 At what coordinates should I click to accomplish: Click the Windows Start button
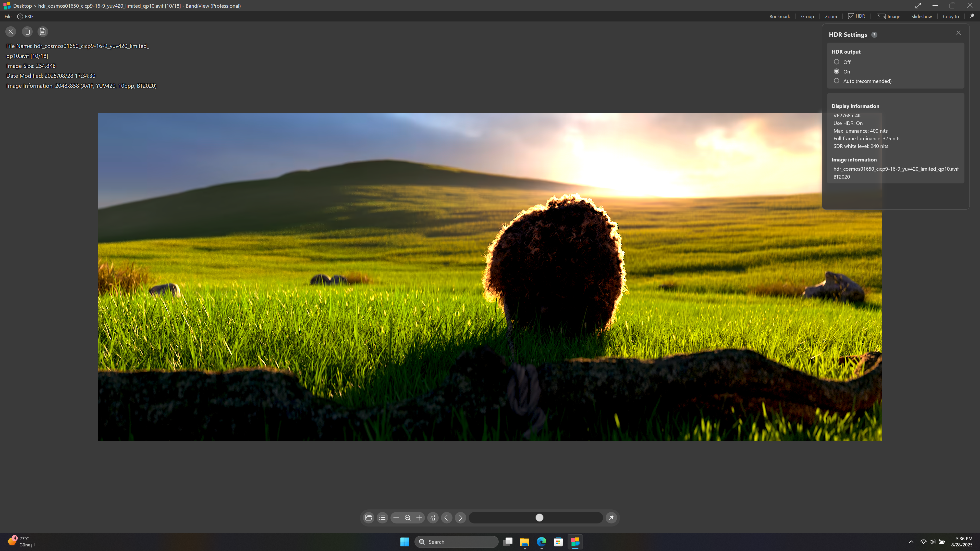[405, 542]
